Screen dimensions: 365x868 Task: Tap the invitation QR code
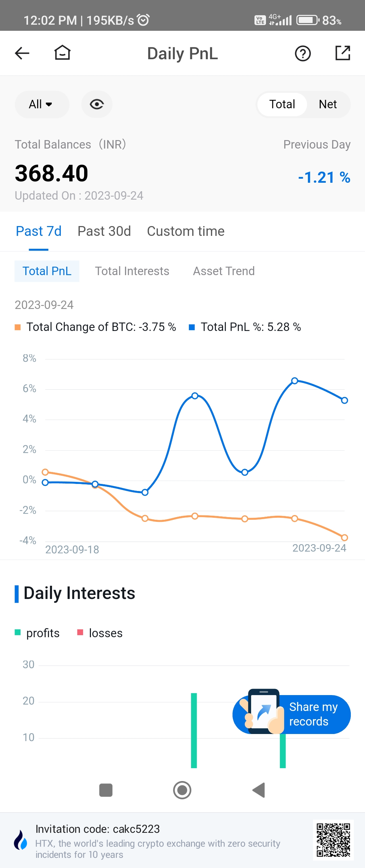tap(333, 840)
